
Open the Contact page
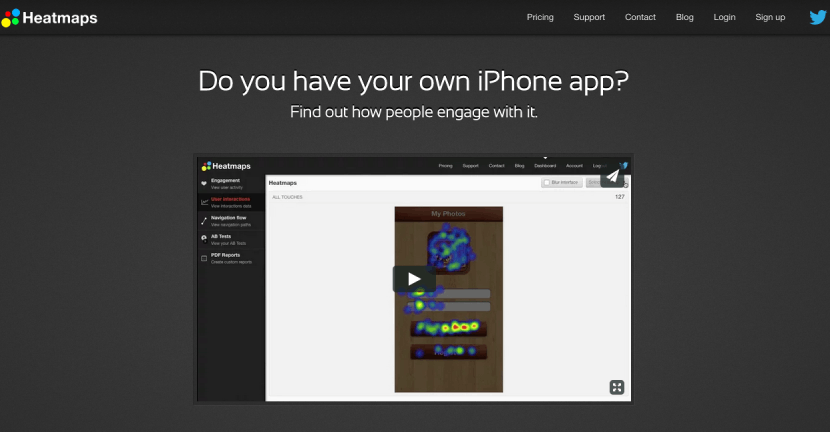click(x=640, y=17)
